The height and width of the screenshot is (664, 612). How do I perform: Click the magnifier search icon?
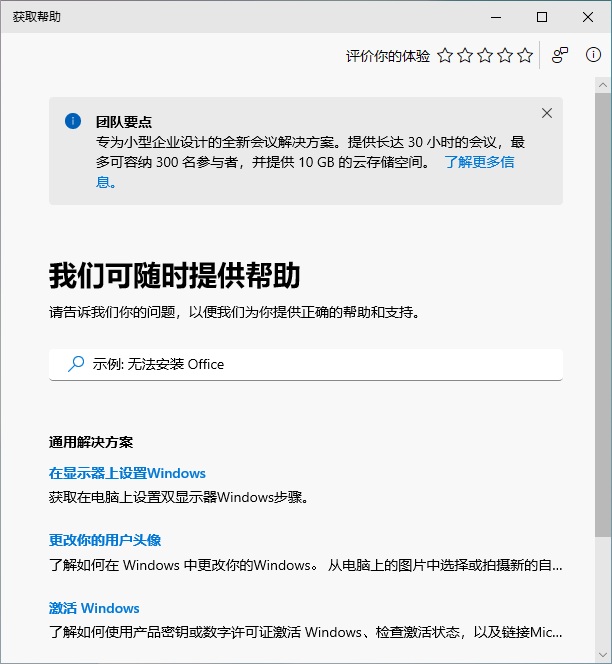(x=76, y=364)
